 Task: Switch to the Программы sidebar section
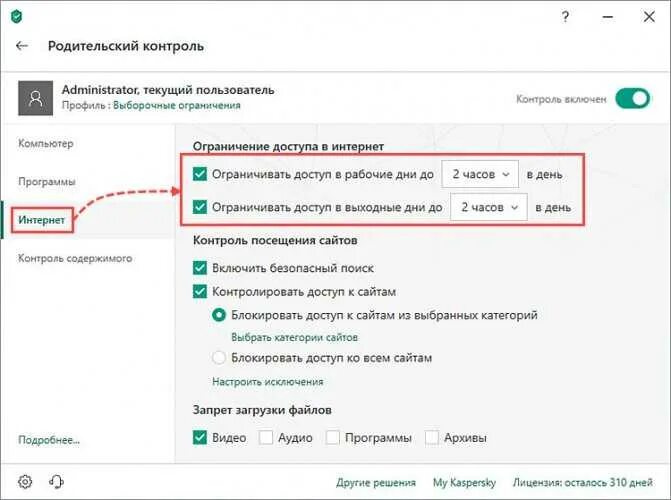tap(47, 182)
